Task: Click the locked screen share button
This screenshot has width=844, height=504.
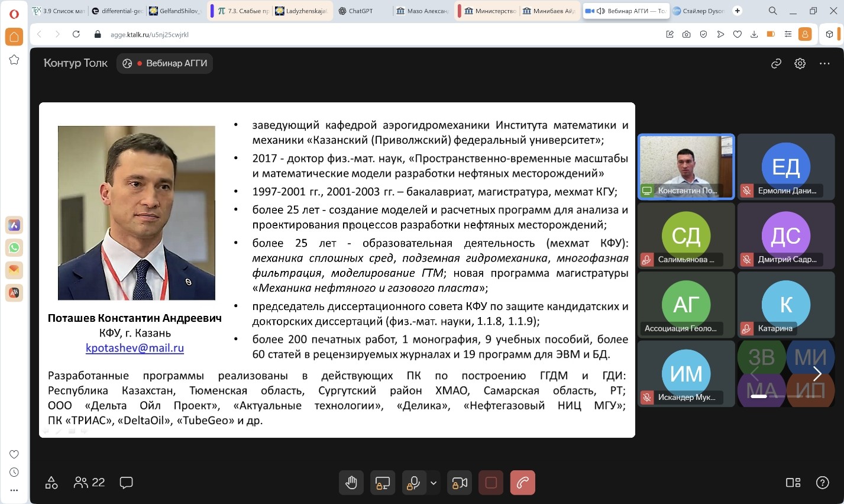Action: click(383, 483)
